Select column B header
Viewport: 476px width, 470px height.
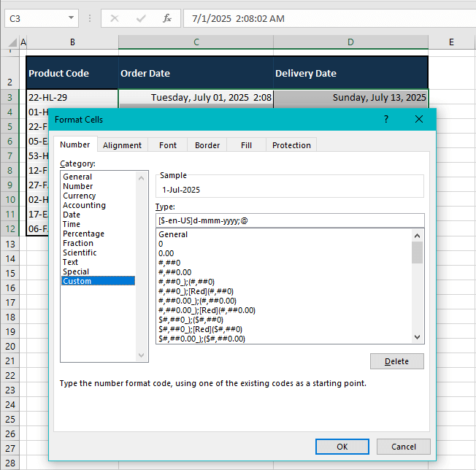point(72,42)
